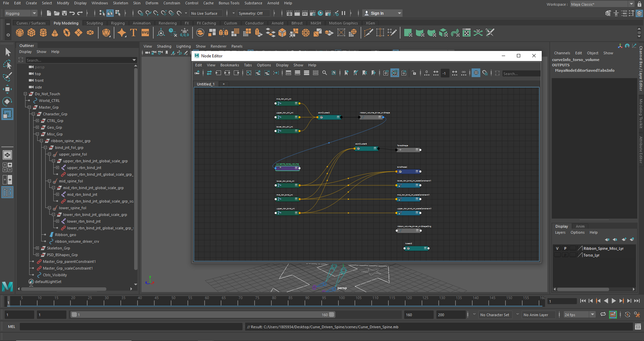Select the Paint Selection tool in the toolbox
Image resolution: width=644 pixels, height=341 pixels.
click(x=7, y=76)
